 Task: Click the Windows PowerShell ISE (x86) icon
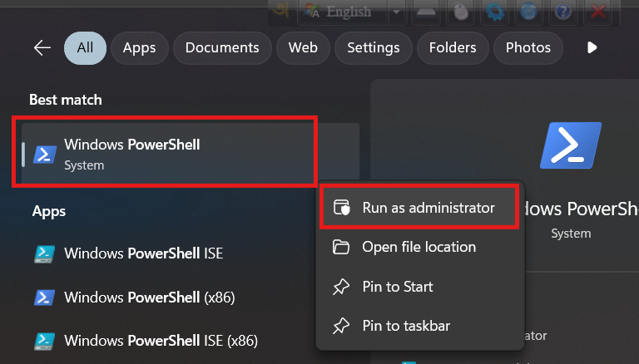(x=44, y=340)
